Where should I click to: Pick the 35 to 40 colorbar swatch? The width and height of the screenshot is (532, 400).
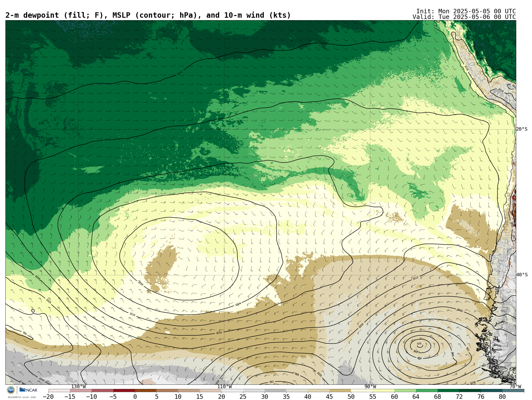point(297,391)
